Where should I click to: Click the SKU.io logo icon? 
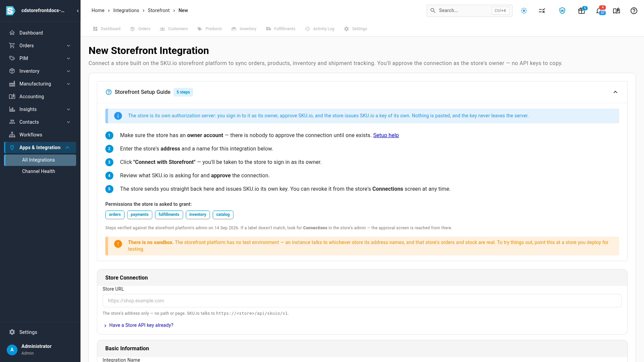pos(11,11)
